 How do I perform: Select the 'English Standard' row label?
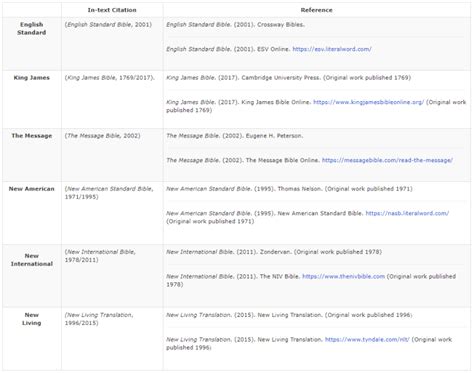32,28
